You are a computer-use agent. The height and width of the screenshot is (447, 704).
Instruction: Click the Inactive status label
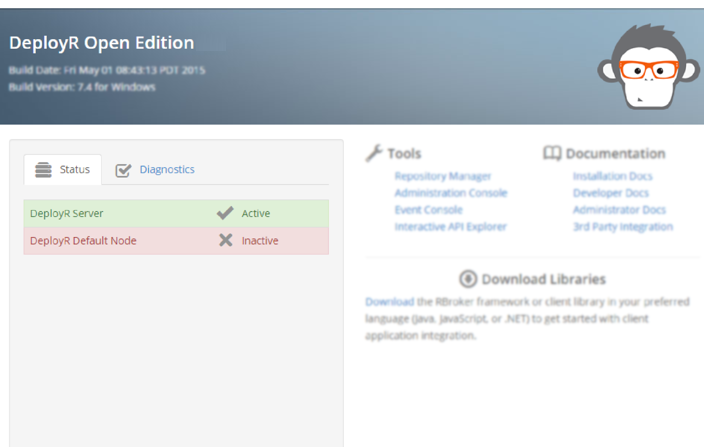click(x=260, y=241)
